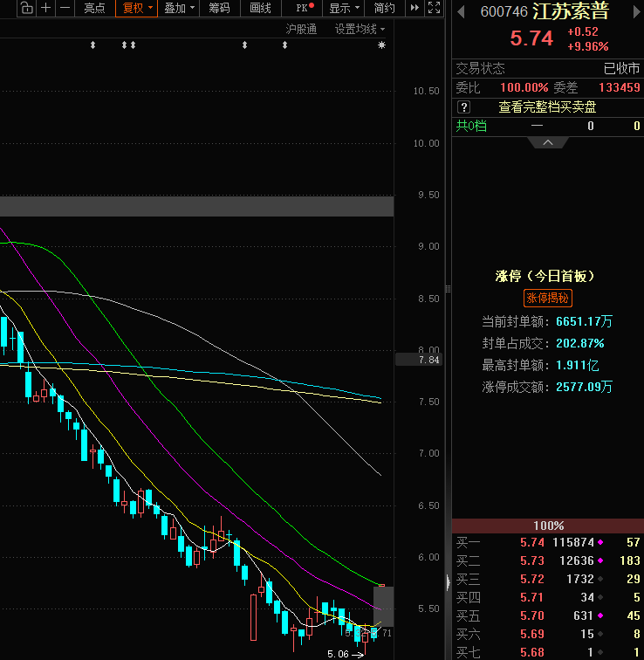This screenshot has width=644, height=660.
Task: Switch to 简约 simple mode
Action: click(384, 8)
